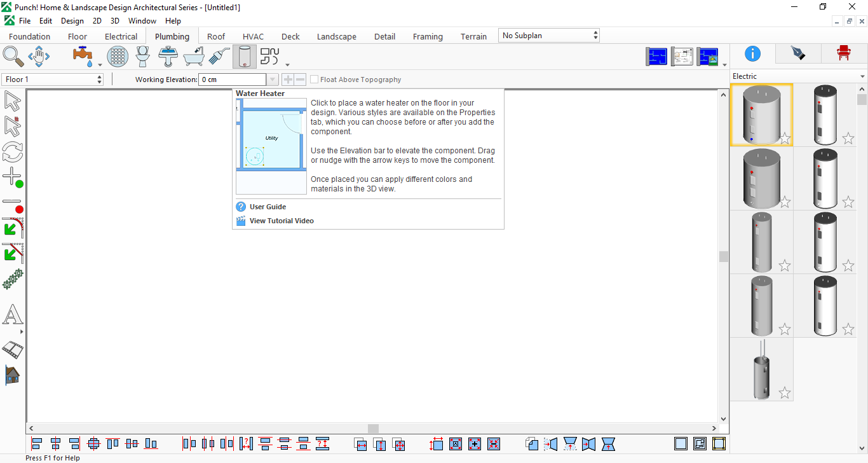Screen dimensions: 868x463
Task: Open the Design menu
Action: point(72,21)
